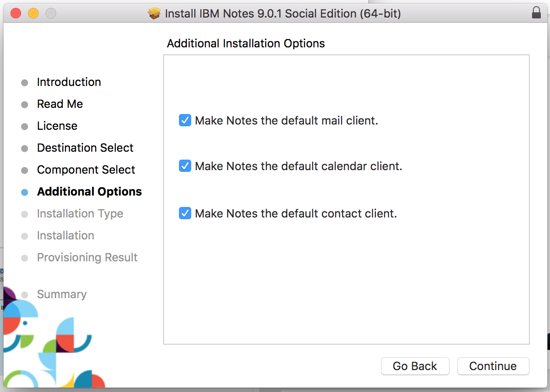Click the lock icon in title bar
This screenshot has width=550, height=392.
pos(536,13)
